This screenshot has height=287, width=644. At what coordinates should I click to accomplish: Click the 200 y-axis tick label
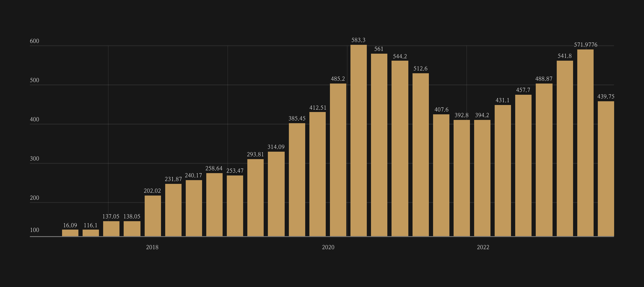click(35, 198)
